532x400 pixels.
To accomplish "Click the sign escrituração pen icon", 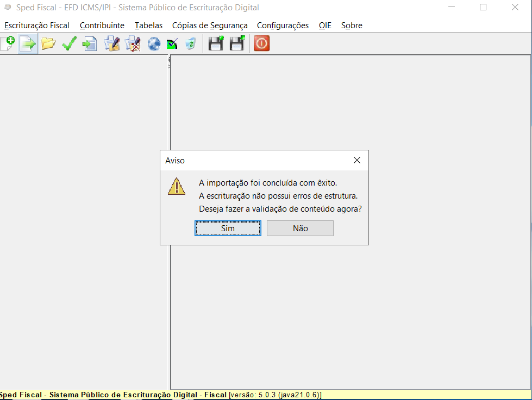I will (x=111, y=43).
